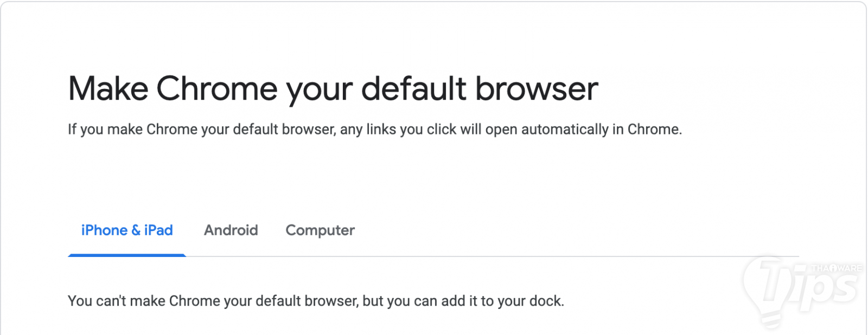868x335 pixels.
Task: Click the word "Chrome" in the heading
Action: coord(217,88)
